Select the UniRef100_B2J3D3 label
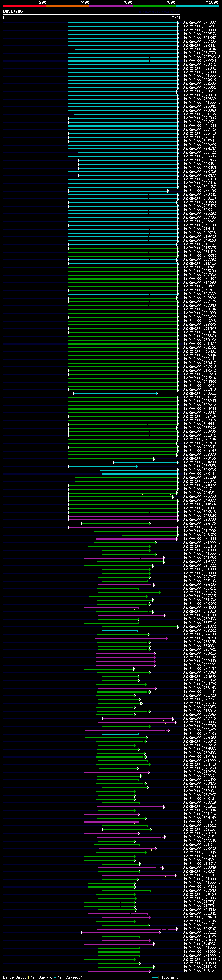 tap(199, 539)
